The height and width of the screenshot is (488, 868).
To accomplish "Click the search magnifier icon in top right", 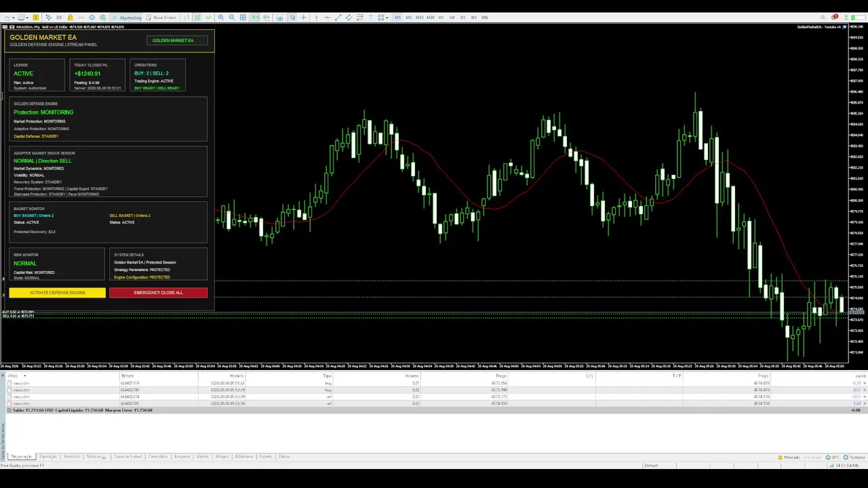I will pos(823,18).
